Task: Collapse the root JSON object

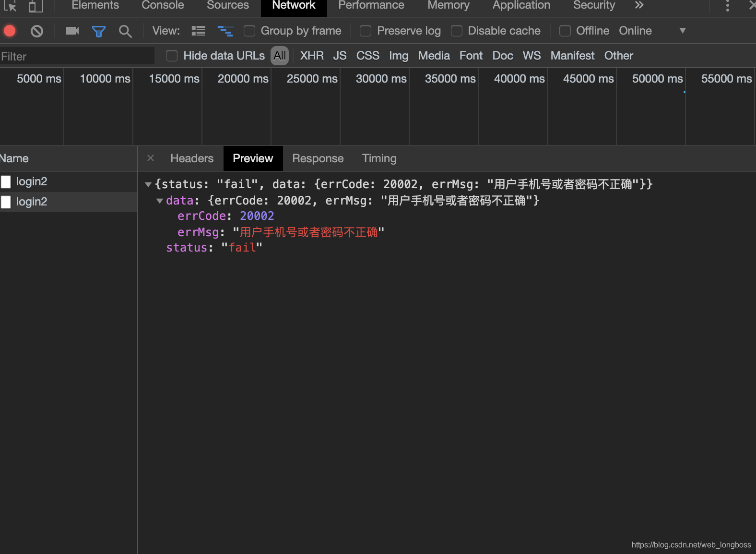Action: coord(148,184)
